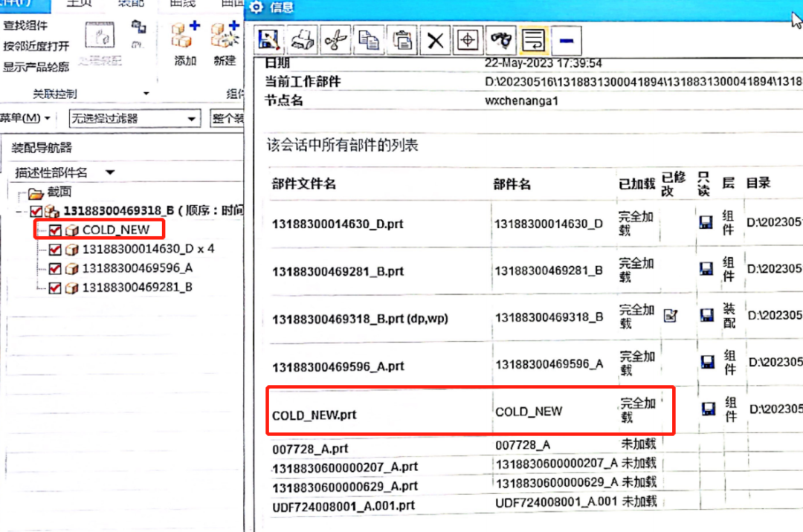Image resolution: width=803 pixels, height=532 pixels.
Task: Toggle the 13188300469596_A checkbox
Action: [x=55, y=268]
